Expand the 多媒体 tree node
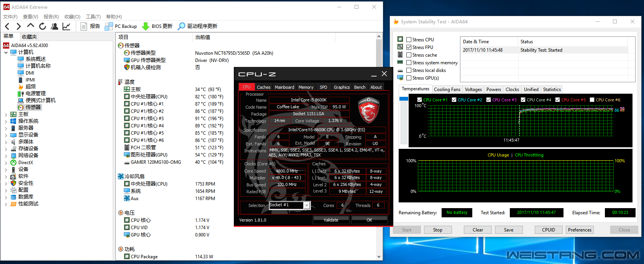 tap(6, 142)
